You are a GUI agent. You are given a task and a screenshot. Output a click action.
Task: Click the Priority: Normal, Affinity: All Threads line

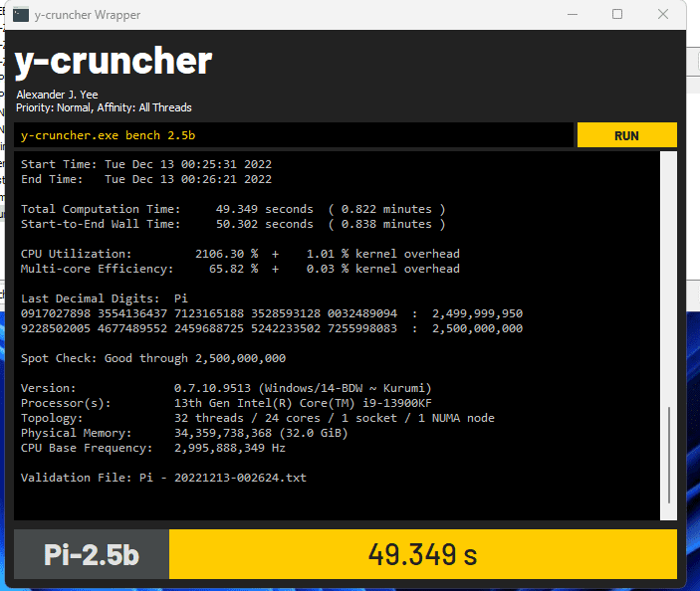(x=104, y=107)
